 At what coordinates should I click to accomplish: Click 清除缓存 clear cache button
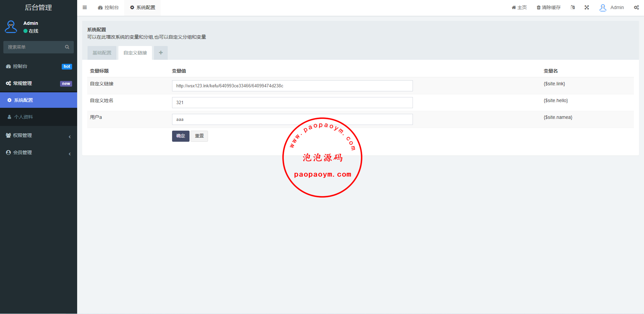point(548,7)
